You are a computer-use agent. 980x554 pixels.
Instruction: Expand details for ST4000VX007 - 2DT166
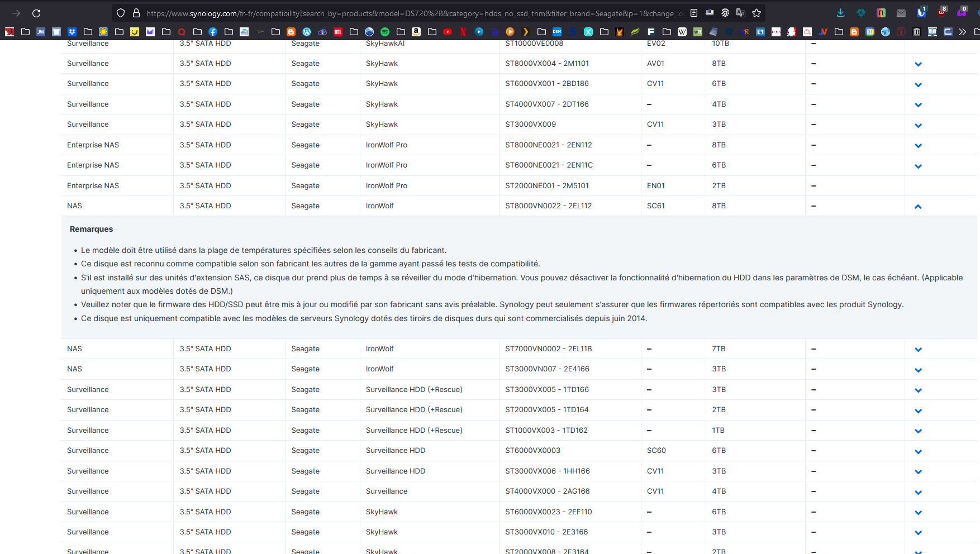pyautogui.click(x=918, y=104)
